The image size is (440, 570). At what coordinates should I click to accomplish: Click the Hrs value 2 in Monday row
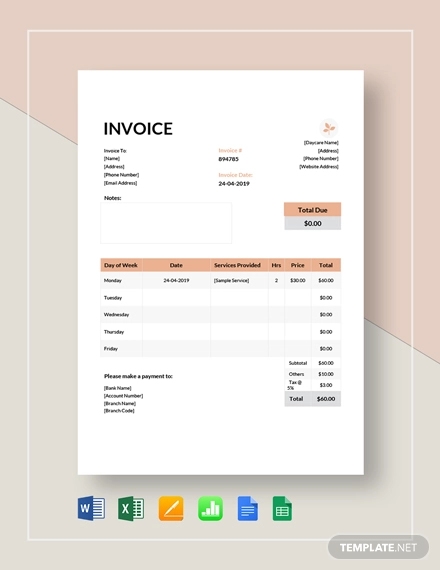pyautogui.click(x=276, y=281)
